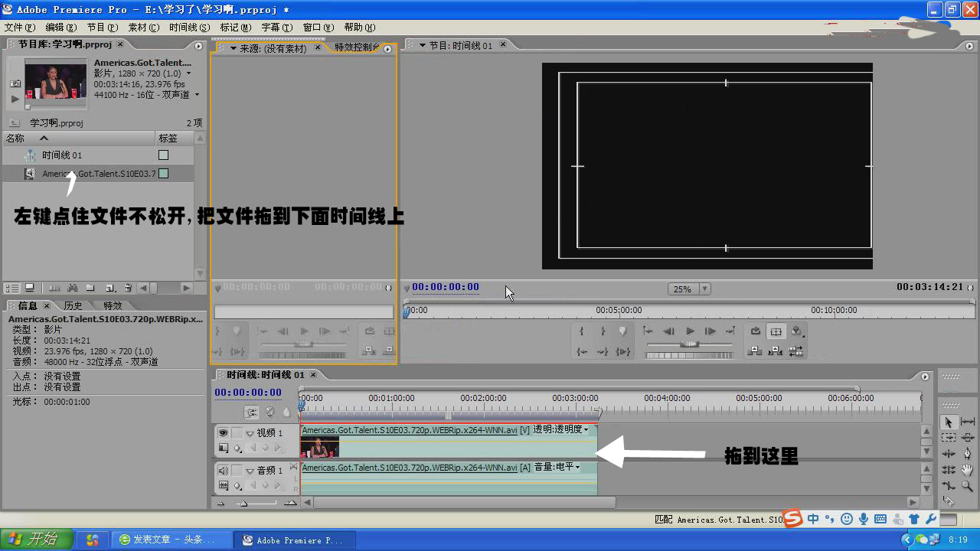Viewport: 980px width, 551px height.
Task: Open 字幕(T) menu
Action: tap(277, 28)
